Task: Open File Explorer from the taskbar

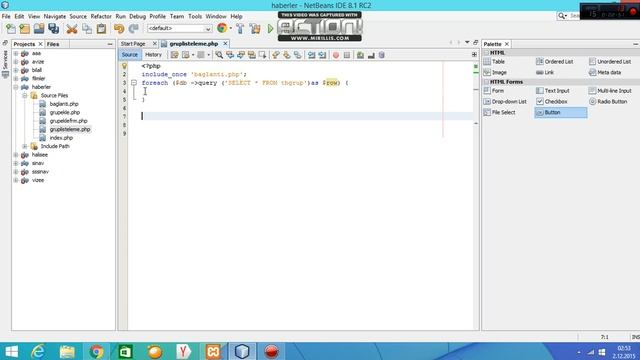Action: click(67, 351)
